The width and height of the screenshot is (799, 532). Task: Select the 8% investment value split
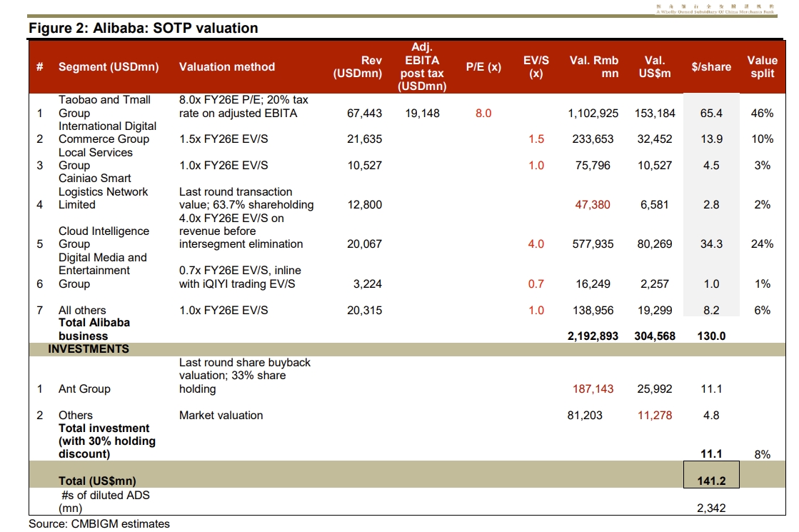coord(763,455)
